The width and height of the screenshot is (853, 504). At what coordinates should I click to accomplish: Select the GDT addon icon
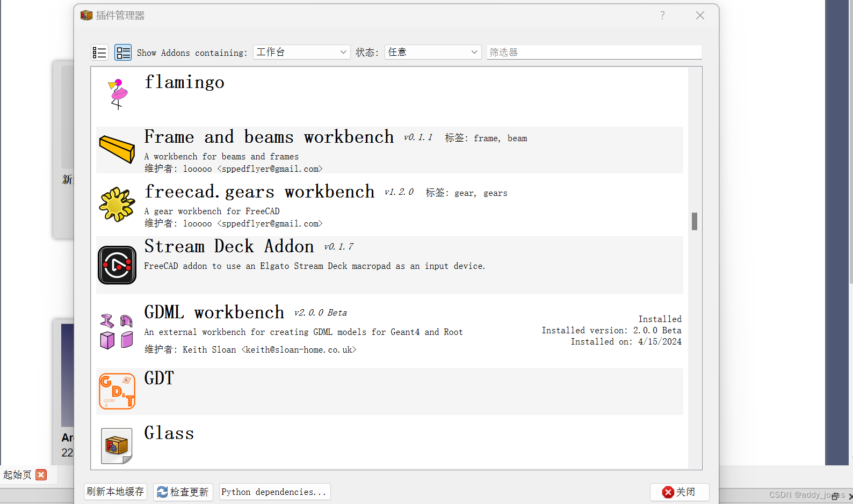(x=117, y=391)
